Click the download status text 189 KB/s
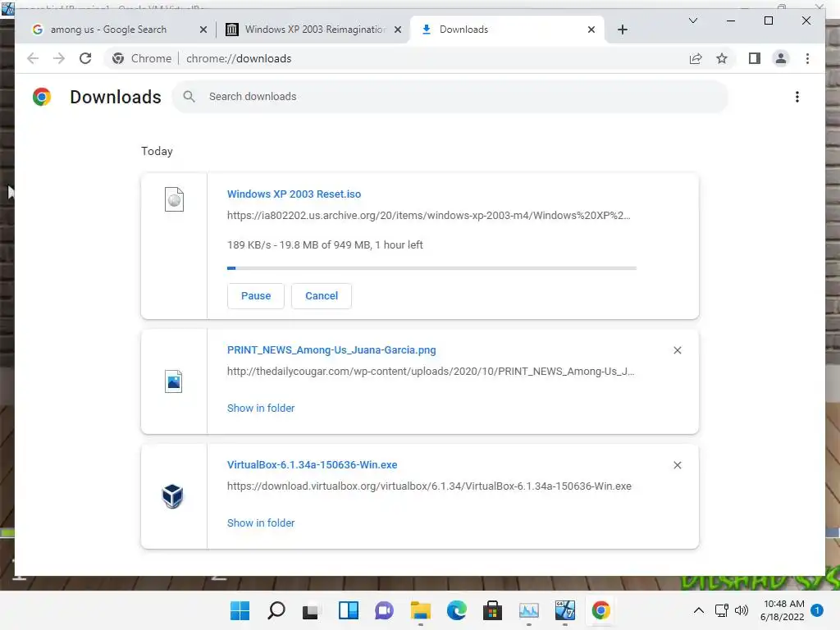 [x=325, y=244]
